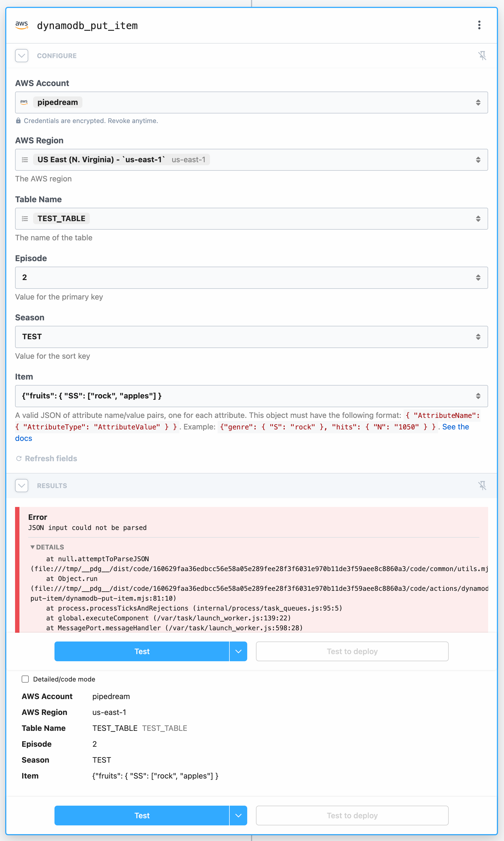Click the lock icon near encrypted credentials text
This screenshot has width=504, height=841.
(18, 121)
